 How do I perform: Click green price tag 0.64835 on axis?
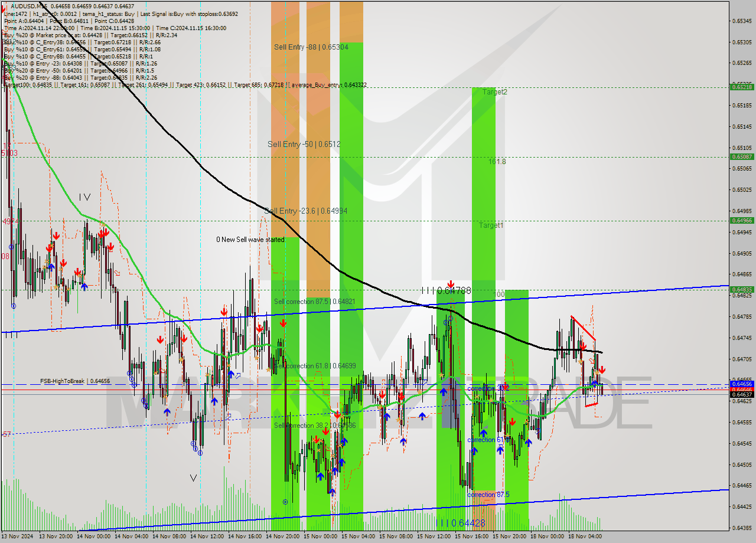[x=742, y=289]
